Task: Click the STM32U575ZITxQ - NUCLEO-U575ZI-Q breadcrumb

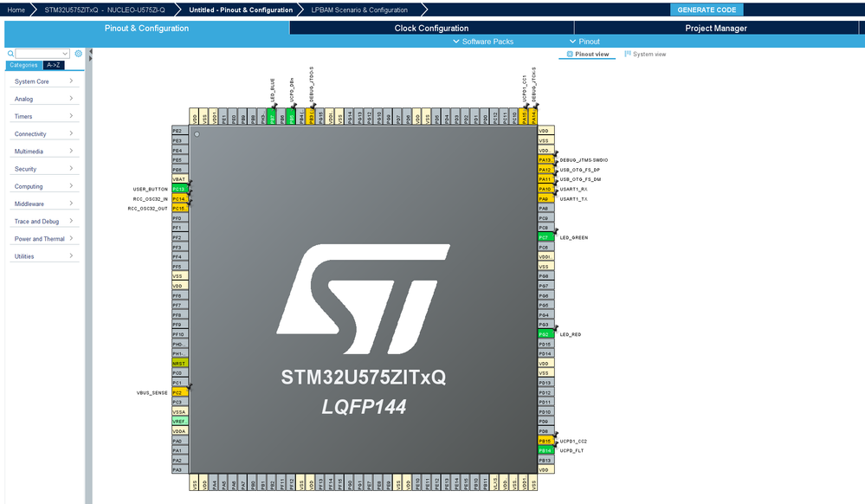Action: tap(105, 10)
